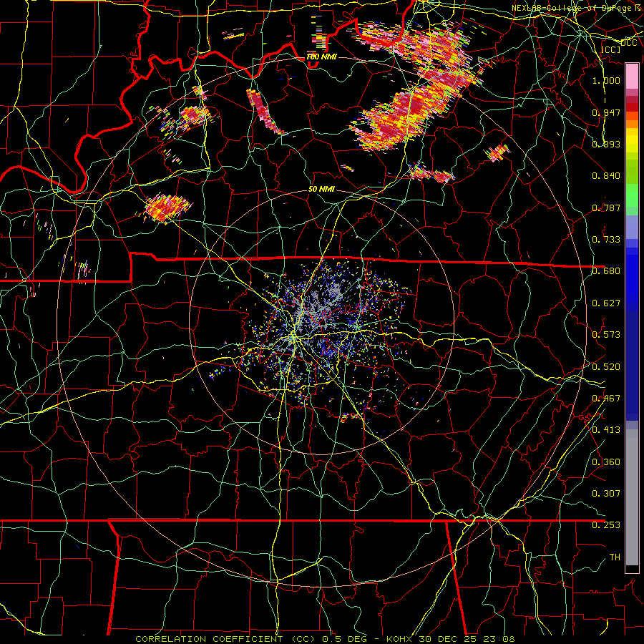The height and width of the screenshot is (644, 644).
Task: Pick the bright green band on the color bar
Action: (632, 195)
